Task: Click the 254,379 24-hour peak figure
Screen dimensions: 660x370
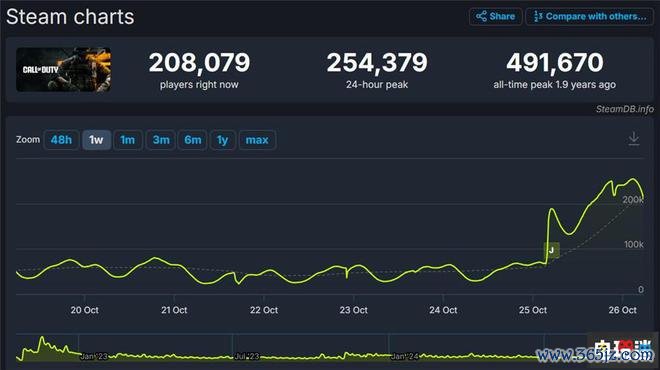Action: (x=377, y=62)
